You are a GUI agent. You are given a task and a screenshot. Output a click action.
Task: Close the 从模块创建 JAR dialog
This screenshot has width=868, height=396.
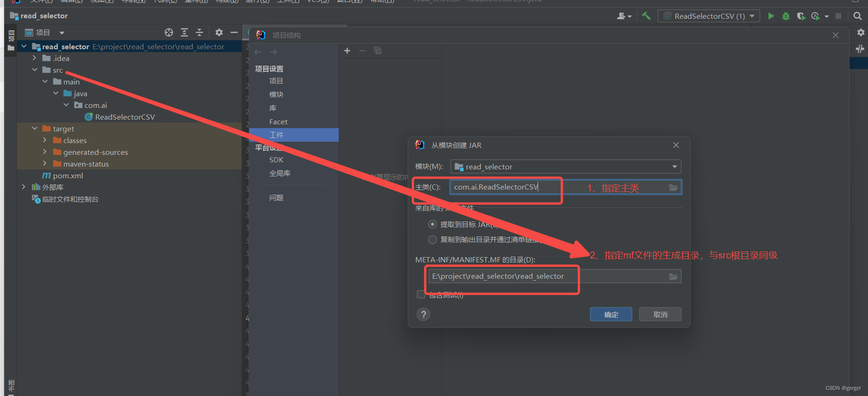pos(676,145)
